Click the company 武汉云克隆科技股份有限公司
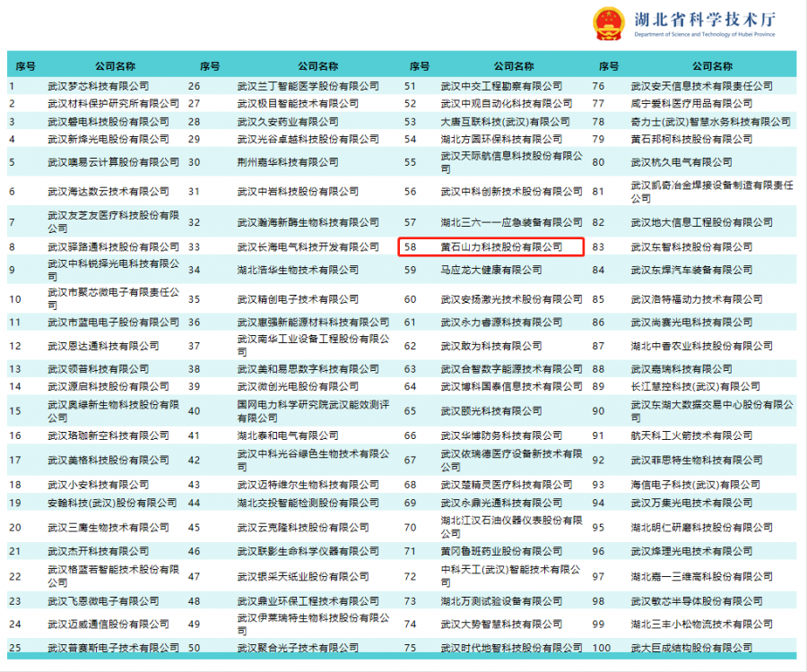This screenshot has height=672, width=807. (303, 528)
